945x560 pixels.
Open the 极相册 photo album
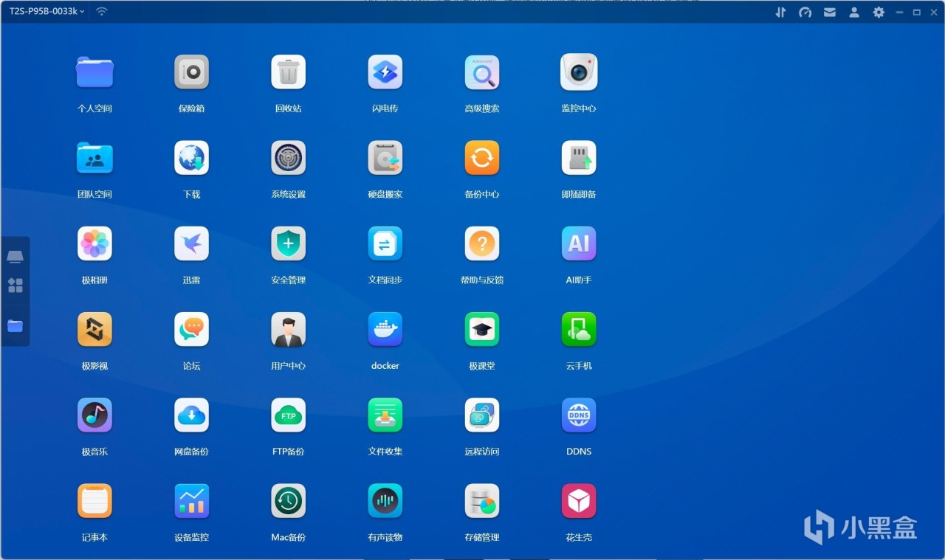94,243
